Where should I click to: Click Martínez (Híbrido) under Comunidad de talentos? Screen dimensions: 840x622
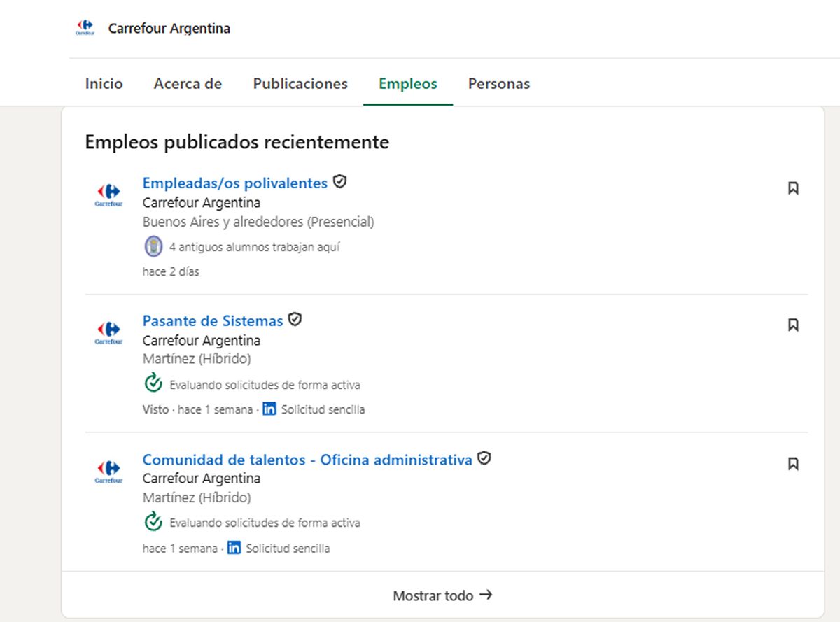[x=197, y=497]
